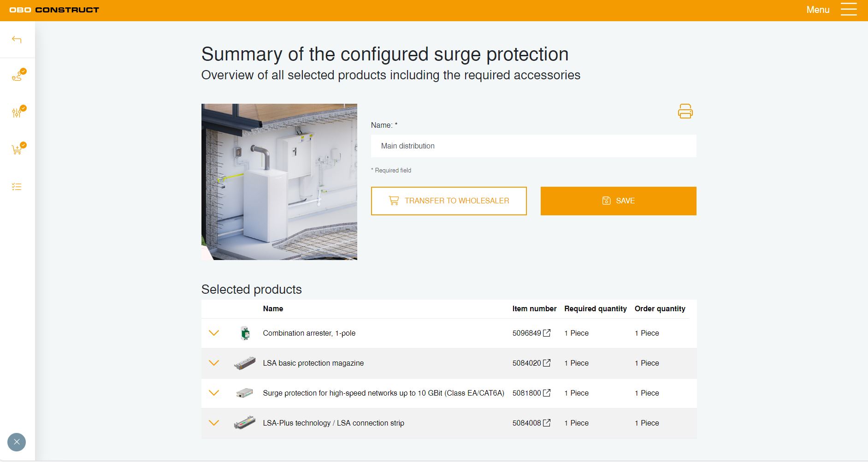
Task: Open the checklist summary icon in sidebar
Action: coord(17,187)
